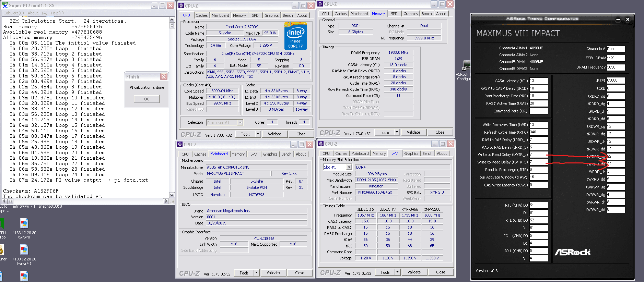Click OK in the PI calculation done dialog
Viewport: 644px width, 282px height.
147,99
